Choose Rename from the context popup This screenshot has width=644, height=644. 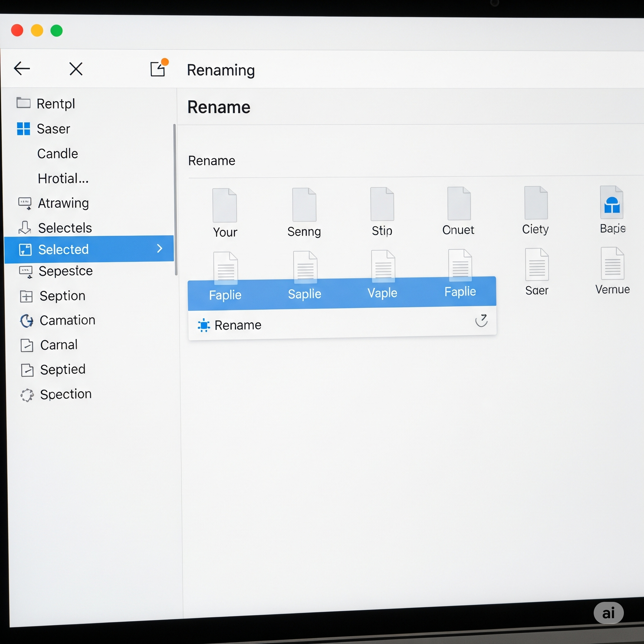(238, 325)
